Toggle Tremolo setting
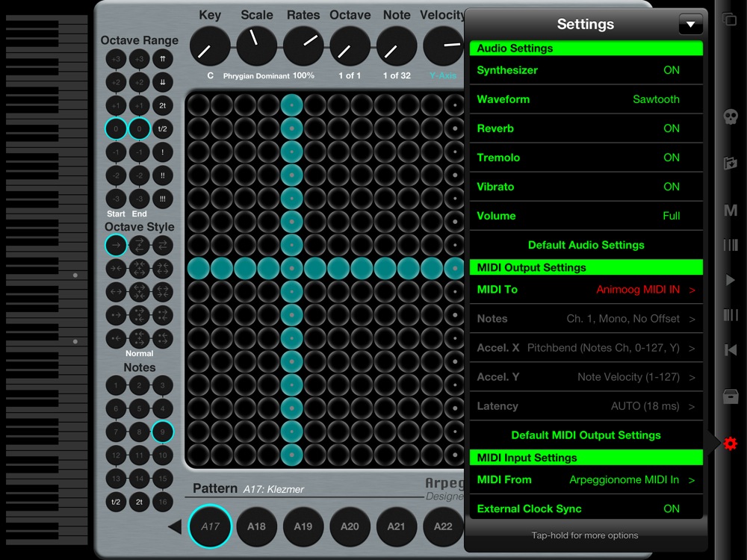 (x=586, y=158)
